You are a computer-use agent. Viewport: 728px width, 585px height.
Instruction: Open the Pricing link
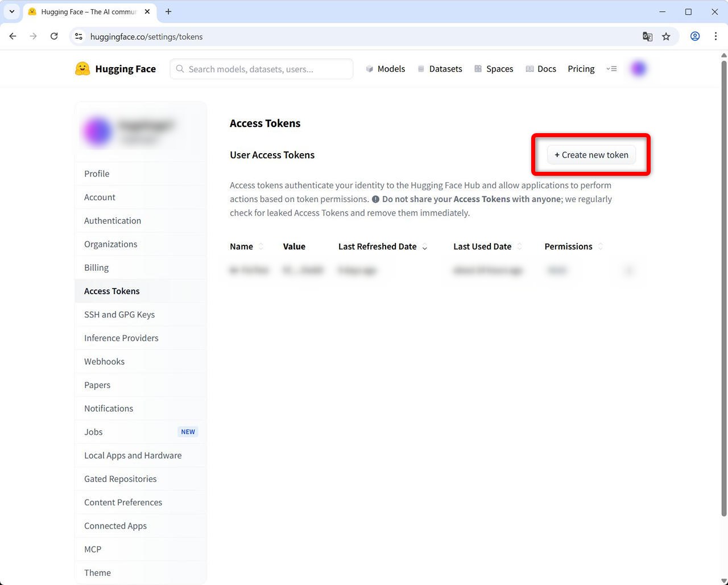[581, 69]
